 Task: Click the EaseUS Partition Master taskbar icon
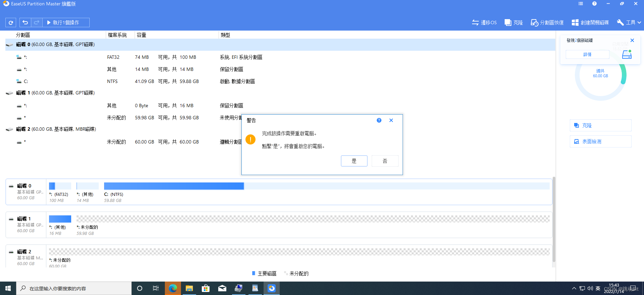(x=272, y=288)
